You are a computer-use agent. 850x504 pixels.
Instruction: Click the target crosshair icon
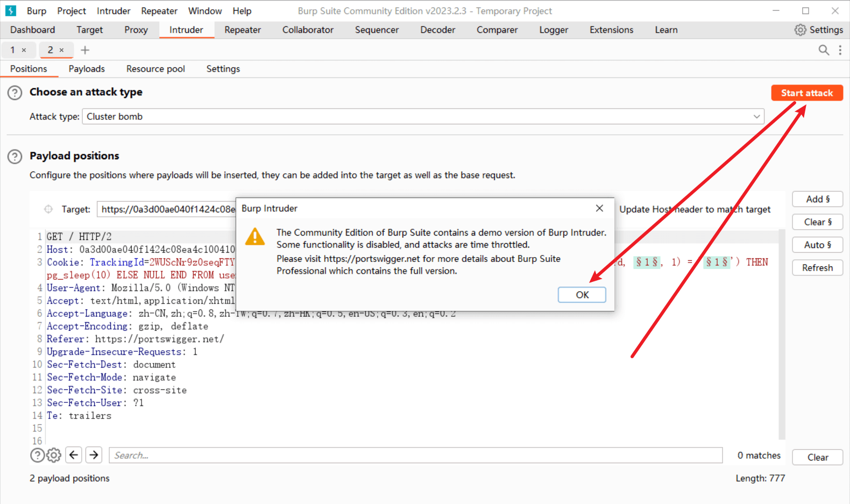pos(48,209)
